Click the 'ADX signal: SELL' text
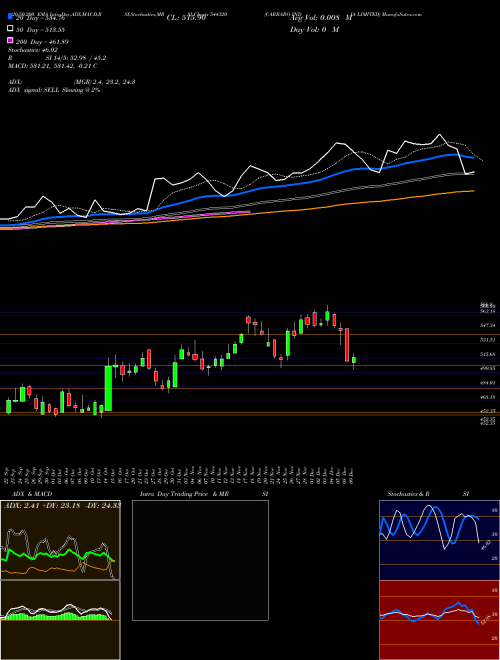Image resolution: width=500 pixels, height=660 pixels. click(x=54, y=90)
